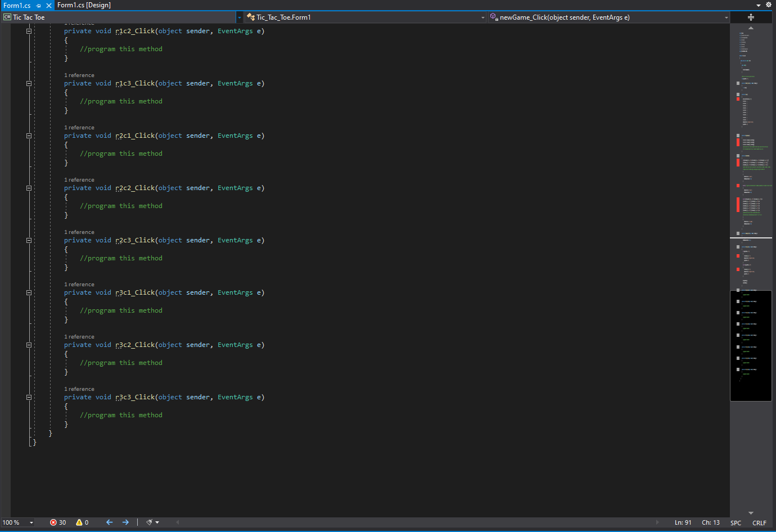Click the C# project icon beside Tic Tac Toe
Image resolution: width=776 pixels, height=532 pixels.
click(7, 17)
